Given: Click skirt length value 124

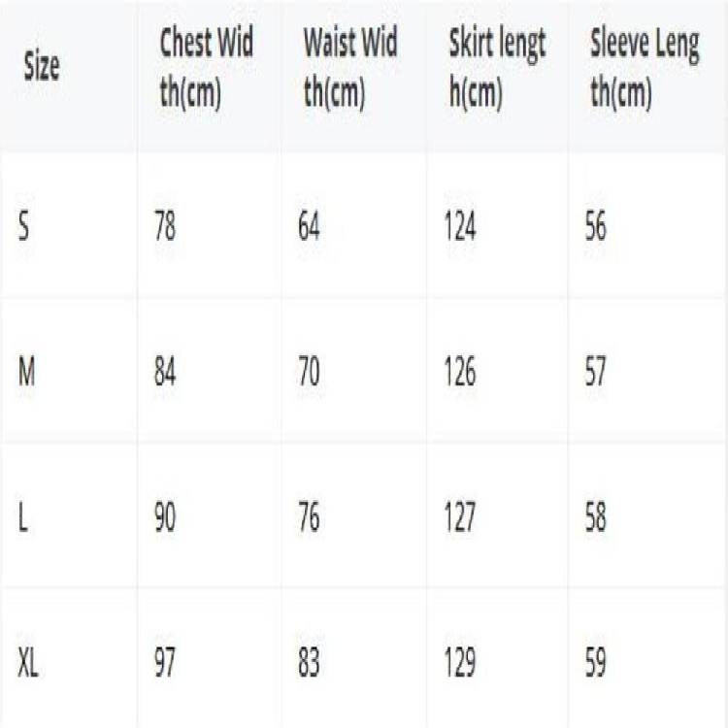Looking at the screenshot, I should [x=459, y=227].
